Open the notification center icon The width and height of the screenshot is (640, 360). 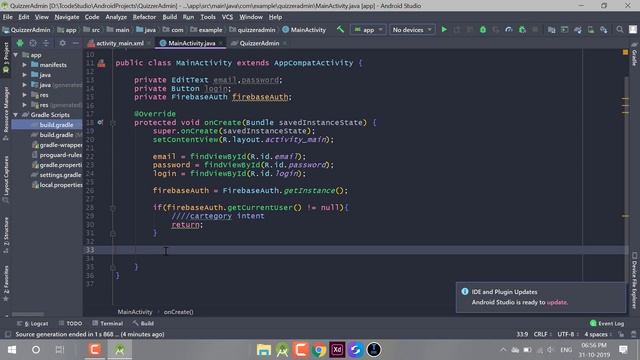click(x=623, y=349)
